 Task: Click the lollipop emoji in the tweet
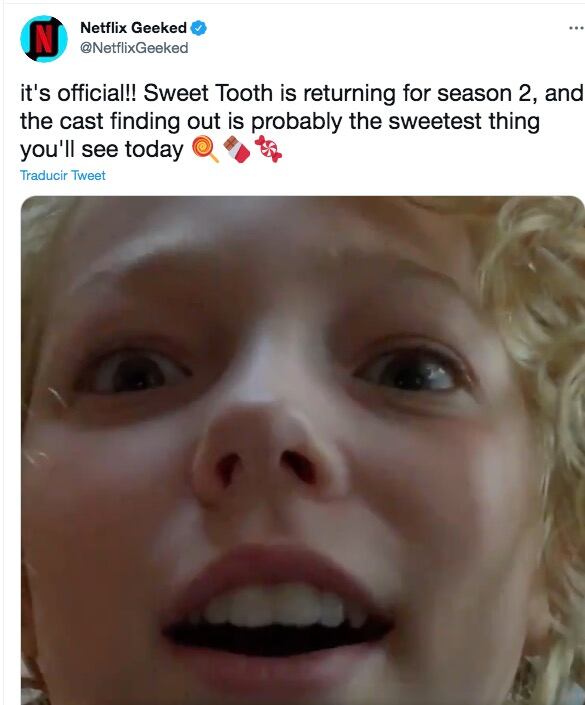(205, 149)
